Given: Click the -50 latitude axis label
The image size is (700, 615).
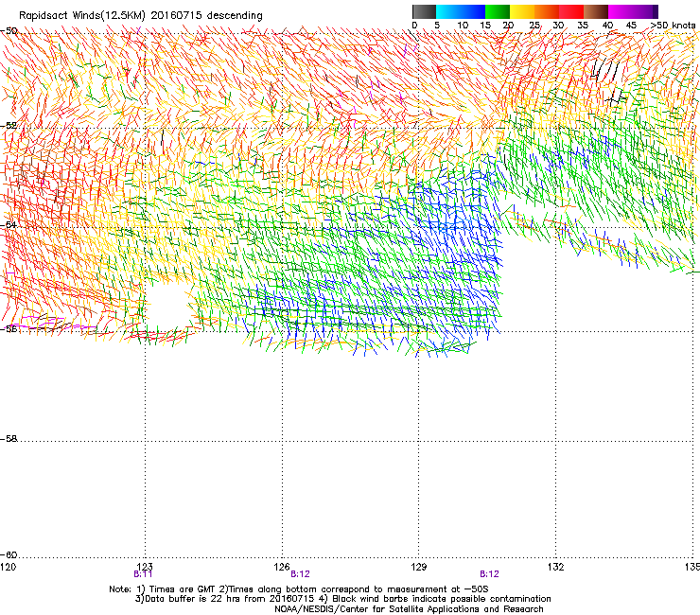Looking at the screenshot, I should click(9, 31).
